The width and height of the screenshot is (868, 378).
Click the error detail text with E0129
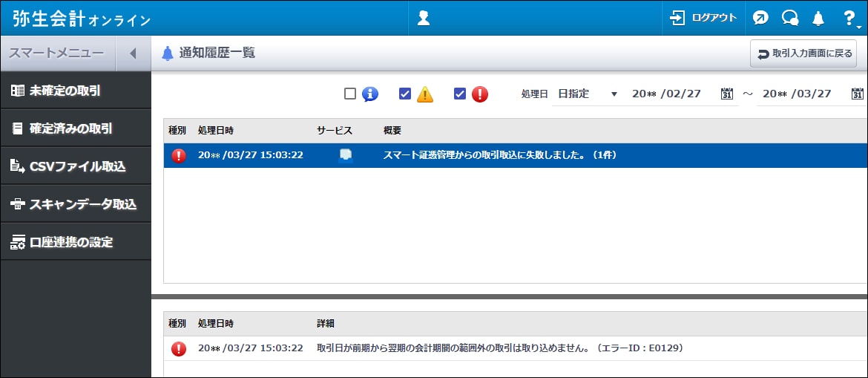click(501, 348)
